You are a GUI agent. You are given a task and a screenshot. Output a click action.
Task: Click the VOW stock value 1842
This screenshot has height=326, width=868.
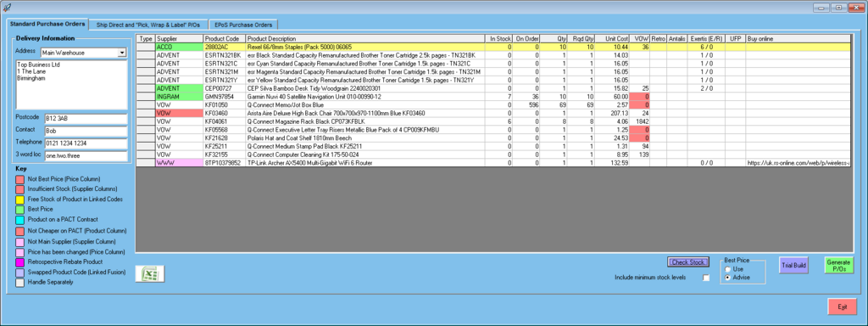[640, 121]
